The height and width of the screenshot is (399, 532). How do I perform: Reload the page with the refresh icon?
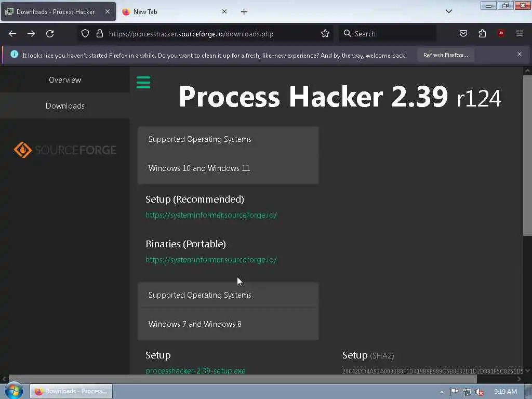(50, 34)
